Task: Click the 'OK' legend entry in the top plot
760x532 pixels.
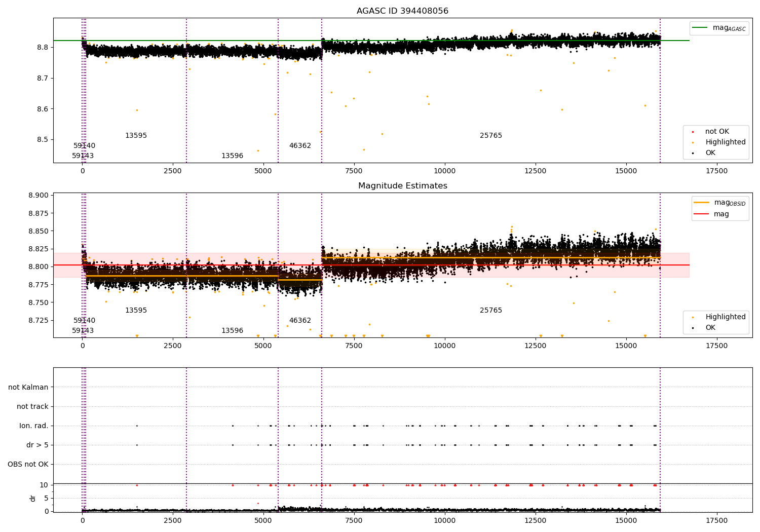Action: (703, 153)
